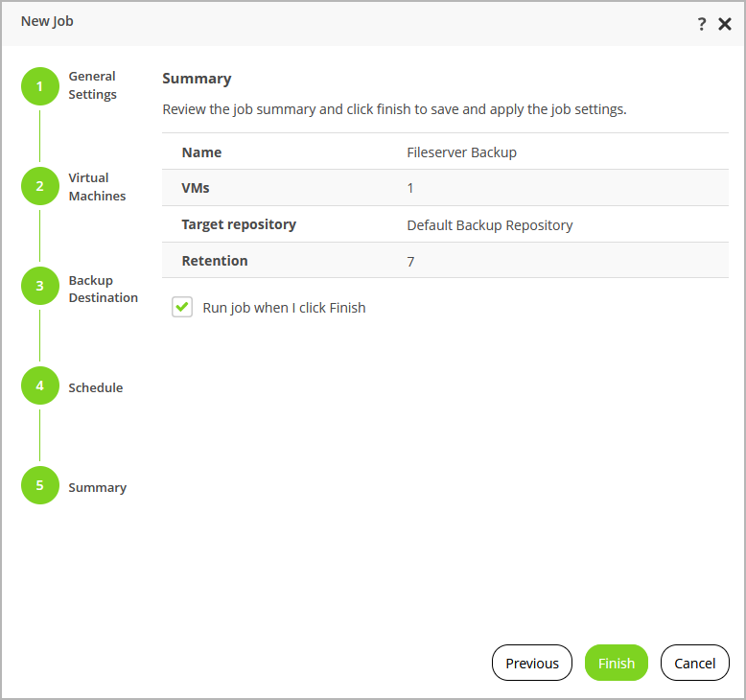Click the step 4 circle icon
The width and height of the screenshot is (746, 700).
tap(39, 385)
